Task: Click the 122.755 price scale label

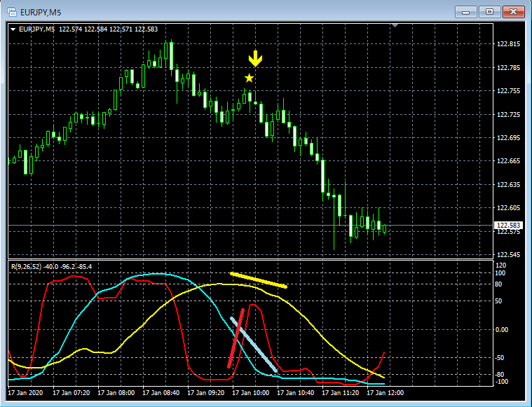Action: [x=508, y=90]
